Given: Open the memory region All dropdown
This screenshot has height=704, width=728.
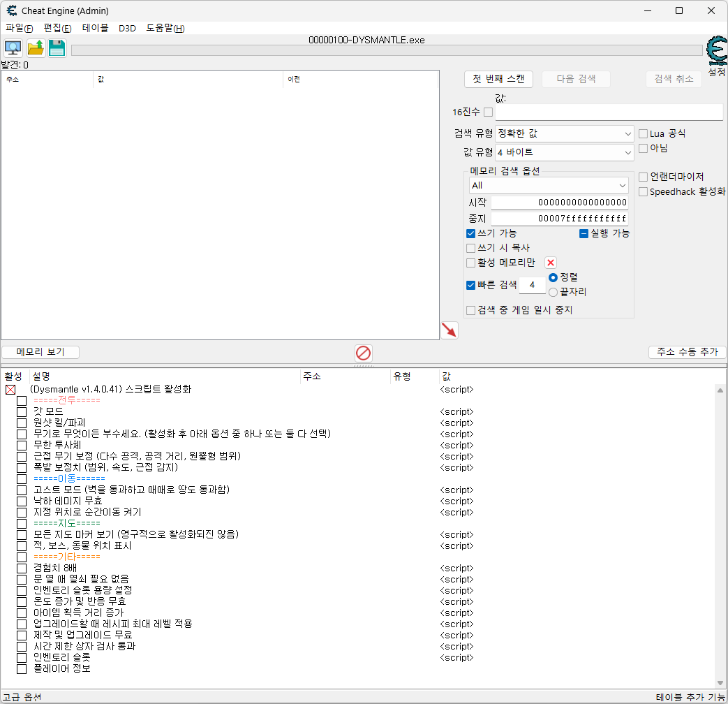Looking at the screenshot, I should pyautogui.click(x=549, y=185).
